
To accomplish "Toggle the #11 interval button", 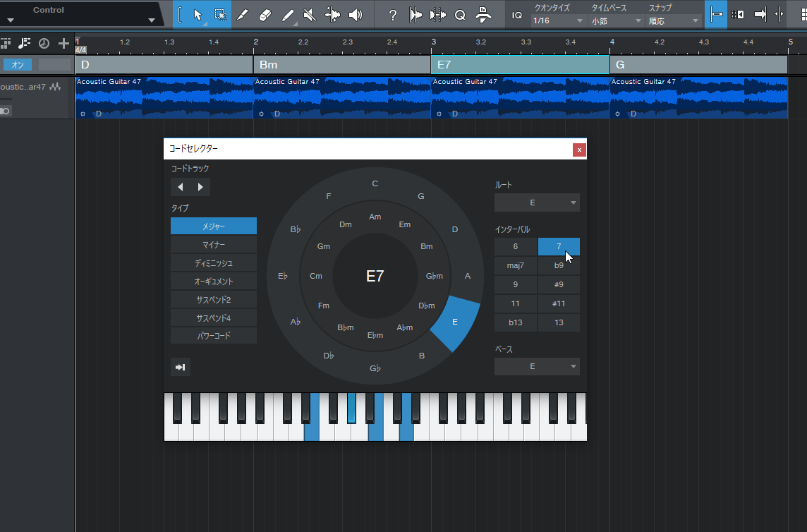I will 559,303.
